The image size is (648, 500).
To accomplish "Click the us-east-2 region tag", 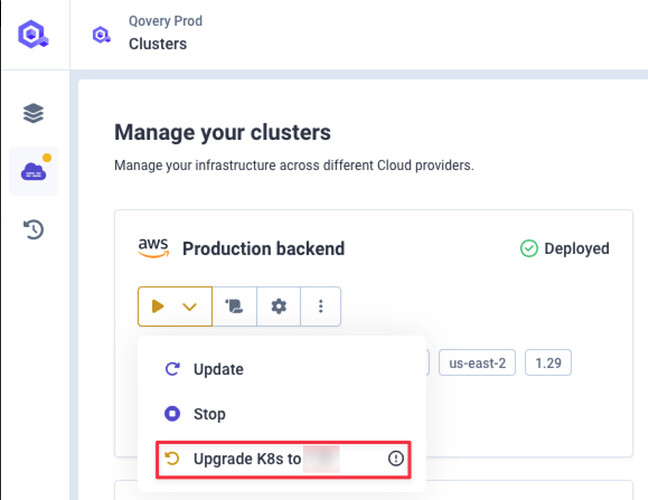I will tap(477, 363).
